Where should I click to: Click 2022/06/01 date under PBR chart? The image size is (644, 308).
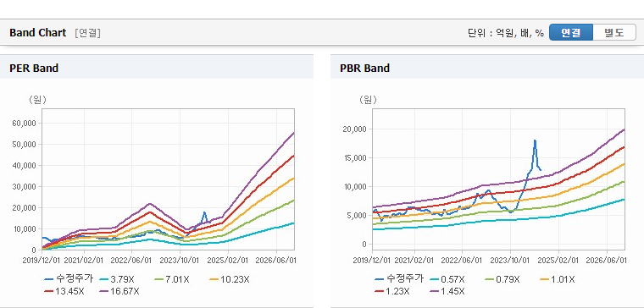point(462,261)
